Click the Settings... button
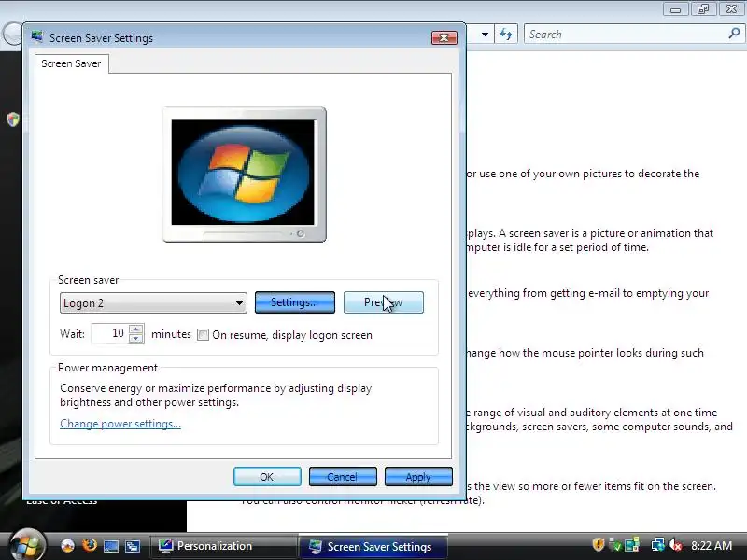 (294, 302)
